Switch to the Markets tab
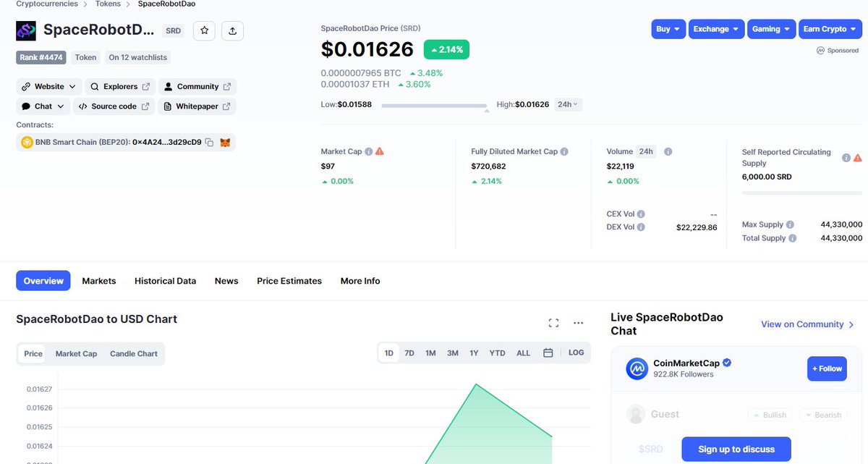Viewport: 868px width, 464px height. (x=99, y=281)
